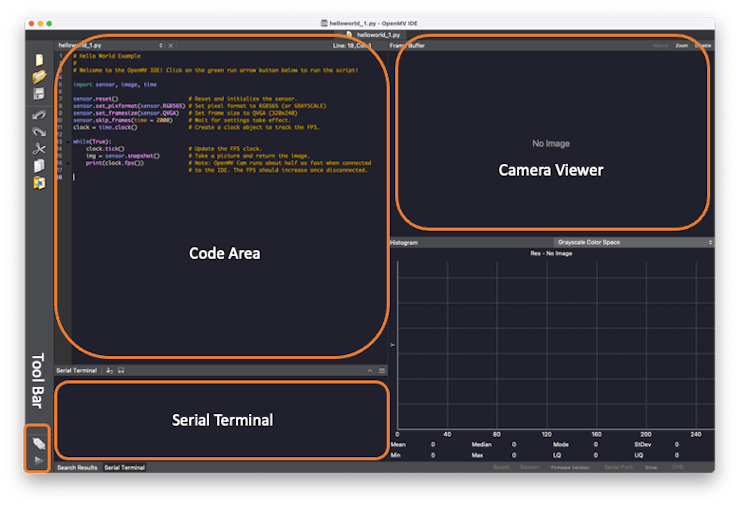Click the New File icon in toolbar

point(39,60)
